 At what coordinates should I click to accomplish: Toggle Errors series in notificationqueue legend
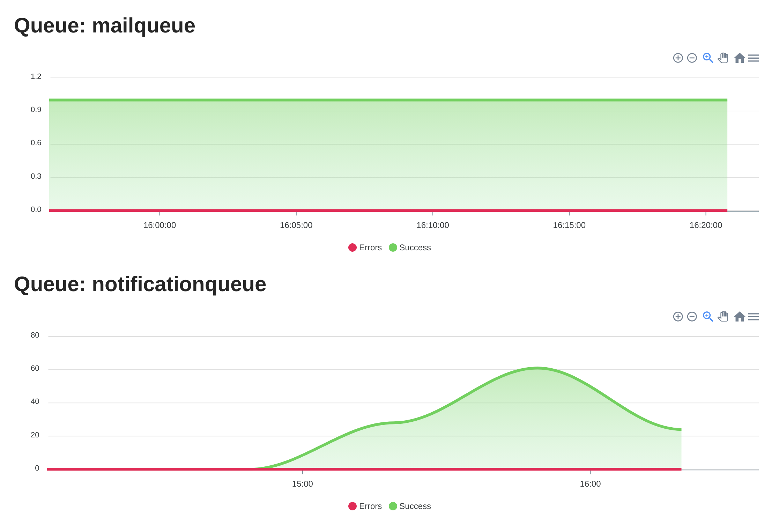tap(370, 506)
